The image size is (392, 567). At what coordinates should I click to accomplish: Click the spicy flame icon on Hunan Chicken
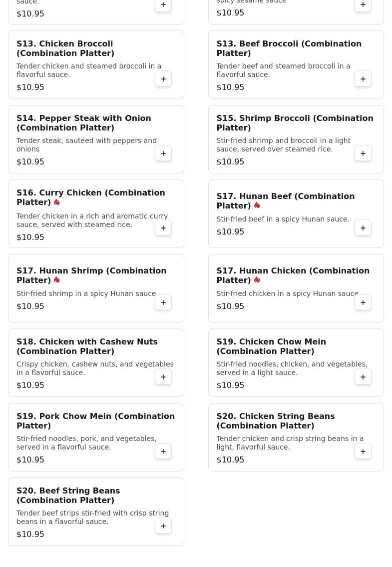[257, 280]
